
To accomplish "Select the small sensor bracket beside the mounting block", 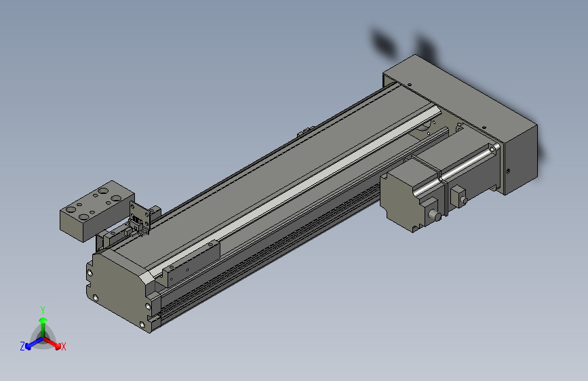I will [x=140, y=218].
